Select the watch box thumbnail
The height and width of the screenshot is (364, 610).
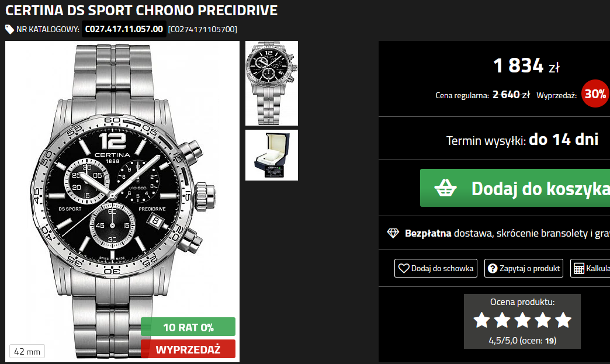click(x=272, y=155)
